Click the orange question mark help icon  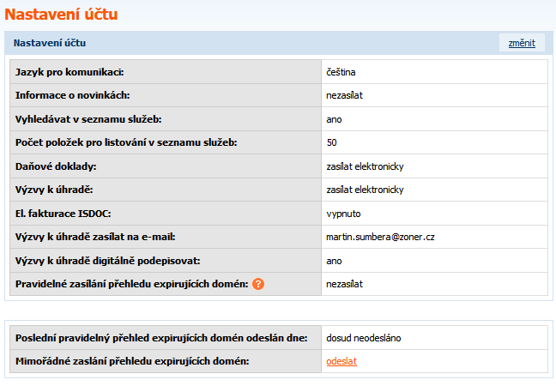[x=257, y=284]
